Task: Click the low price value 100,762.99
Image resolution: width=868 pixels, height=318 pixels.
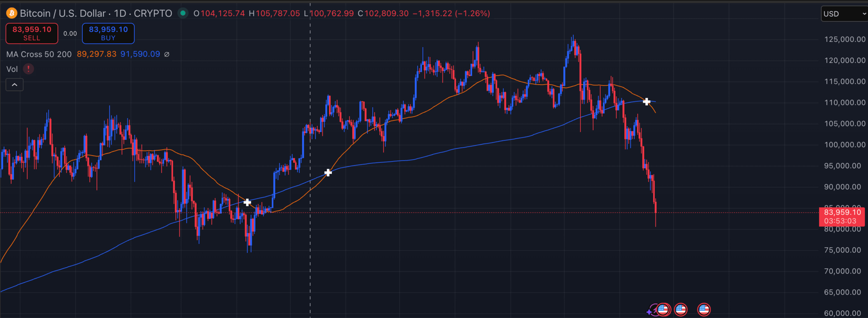Action: (332, 14)
